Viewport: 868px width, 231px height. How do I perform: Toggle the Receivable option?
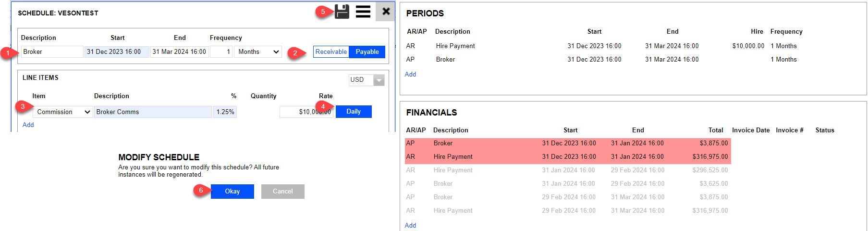point(331,52)
